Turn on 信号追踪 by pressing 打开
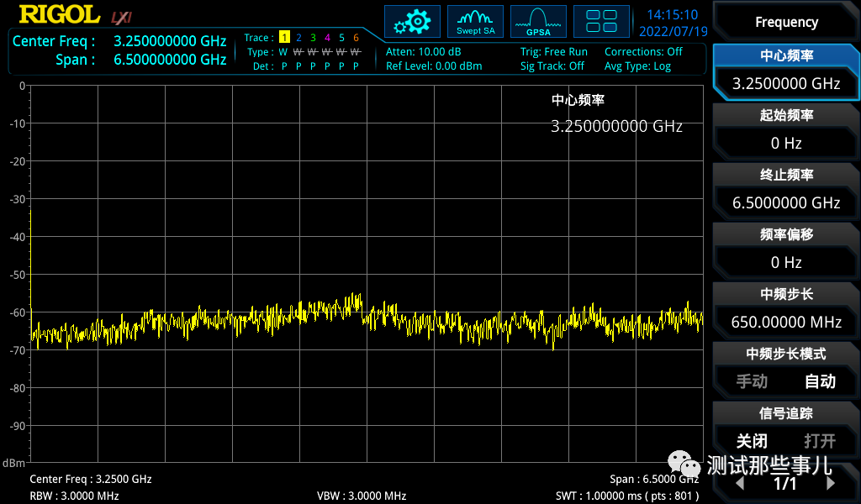861x504 pixels. (819, 441)
